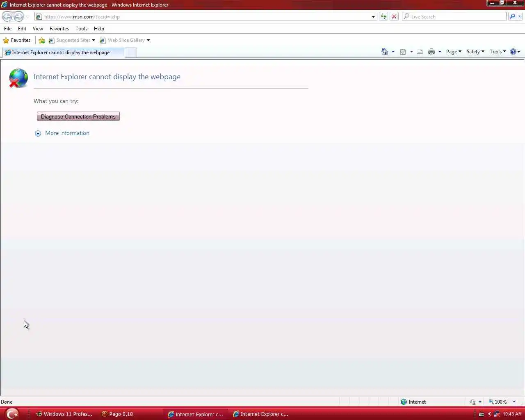Click the globe with red X error icon
Viewport: 525px width, 420px height.
[18, 78]
